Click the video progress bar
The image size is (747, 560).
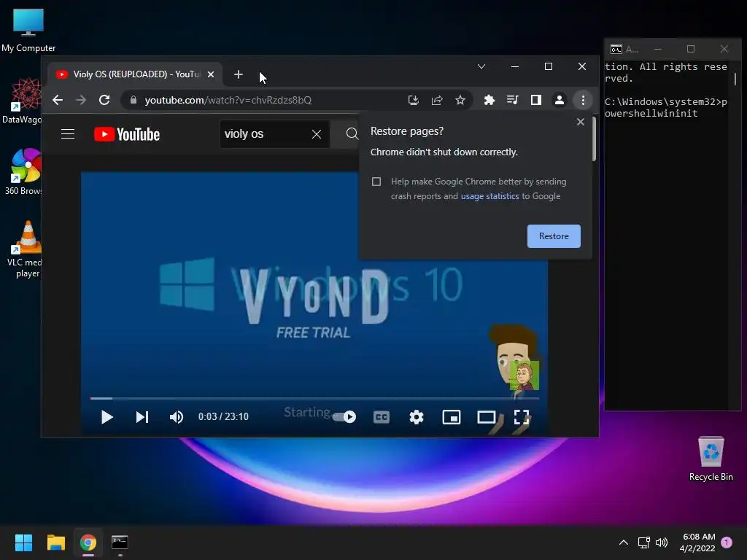314,398
